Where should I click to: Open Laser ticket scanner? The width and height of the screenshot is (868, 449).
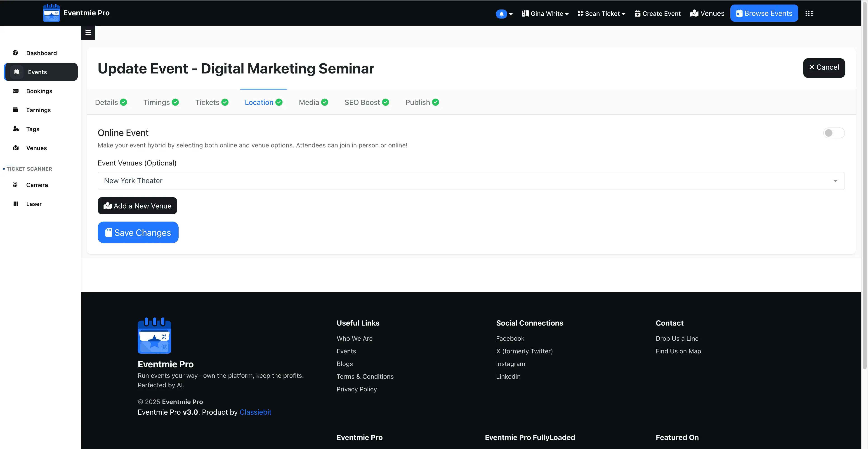[34, 204]
